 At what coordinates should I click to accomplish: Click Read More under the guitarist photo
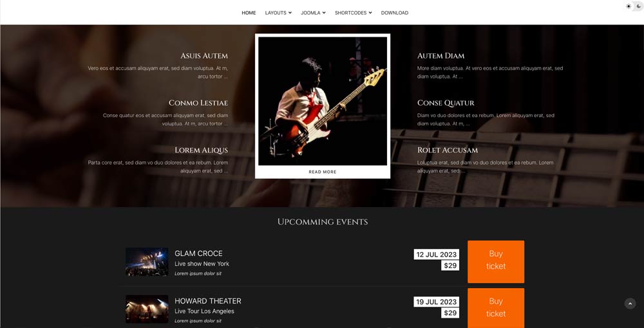point(323,172)
